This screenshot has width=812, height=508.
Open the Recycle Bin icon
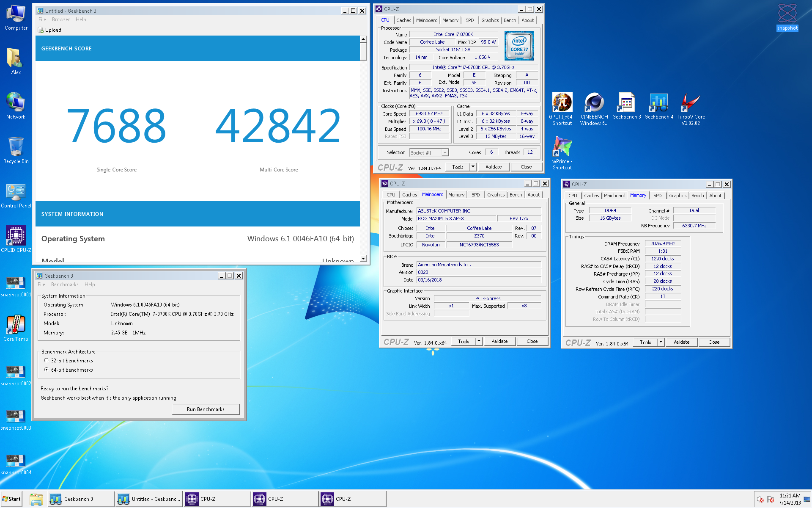(x=16, y=150)
